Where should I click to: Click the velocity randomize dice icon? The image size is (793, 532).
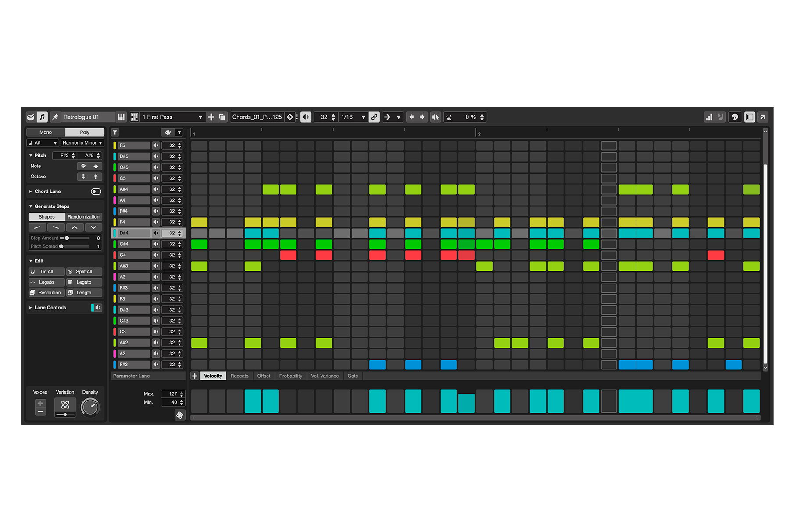tap(180, 415)
